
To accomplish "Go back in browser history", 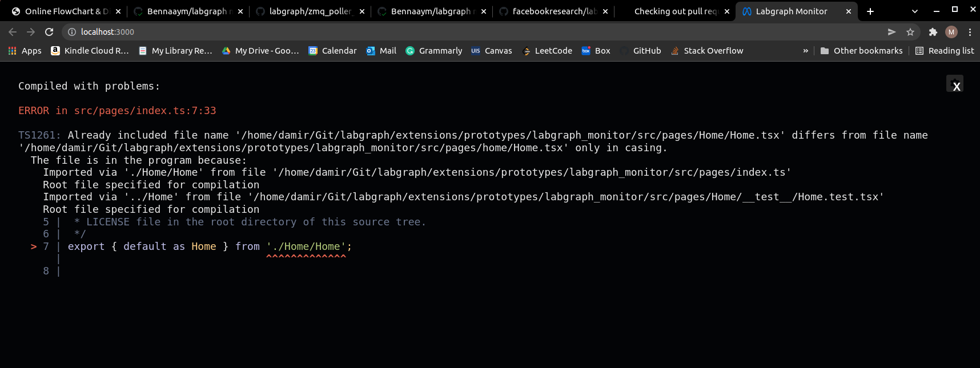I will pos(13,32).
